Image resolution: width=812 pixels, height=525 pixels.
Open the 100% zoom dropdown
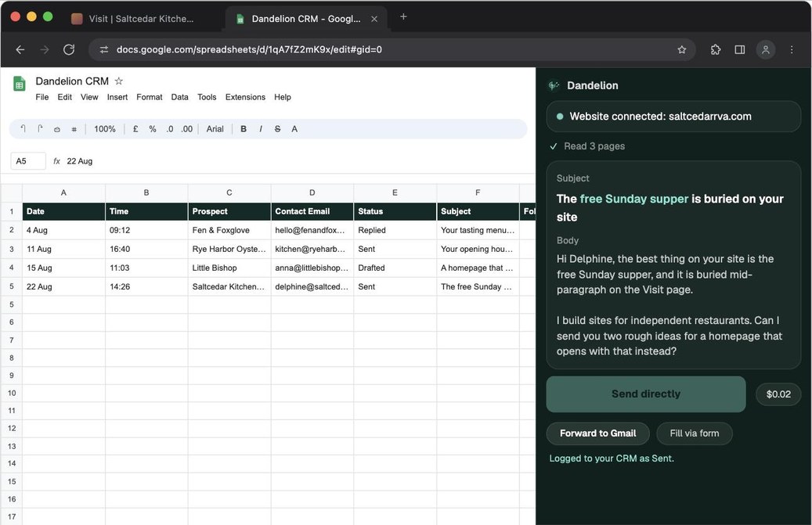click(x=105, y=129)
